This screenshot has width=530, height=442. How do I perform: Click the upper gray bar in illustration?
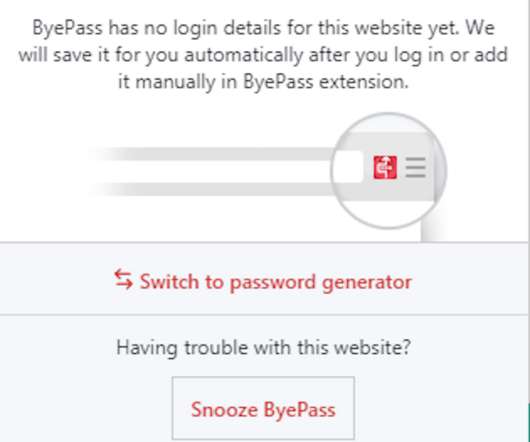point(211,154)
